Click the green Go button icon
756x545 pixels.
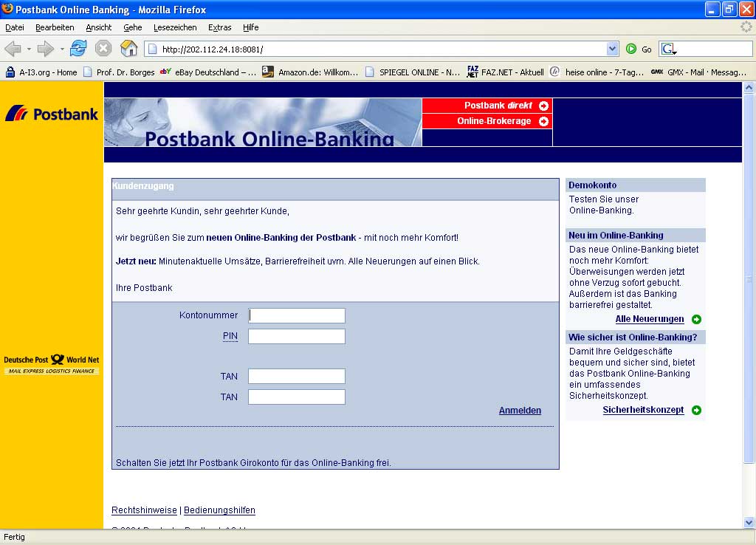[x=630, y=49]
